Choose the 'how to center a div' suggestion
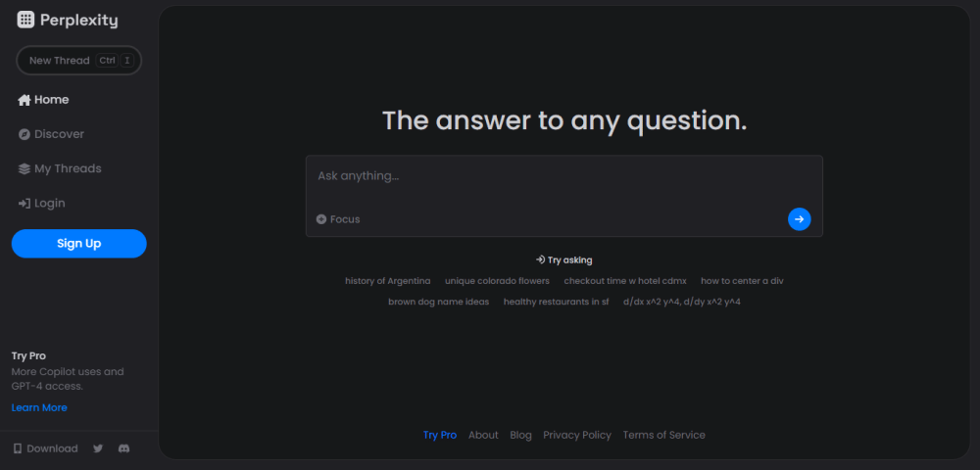 742,281
